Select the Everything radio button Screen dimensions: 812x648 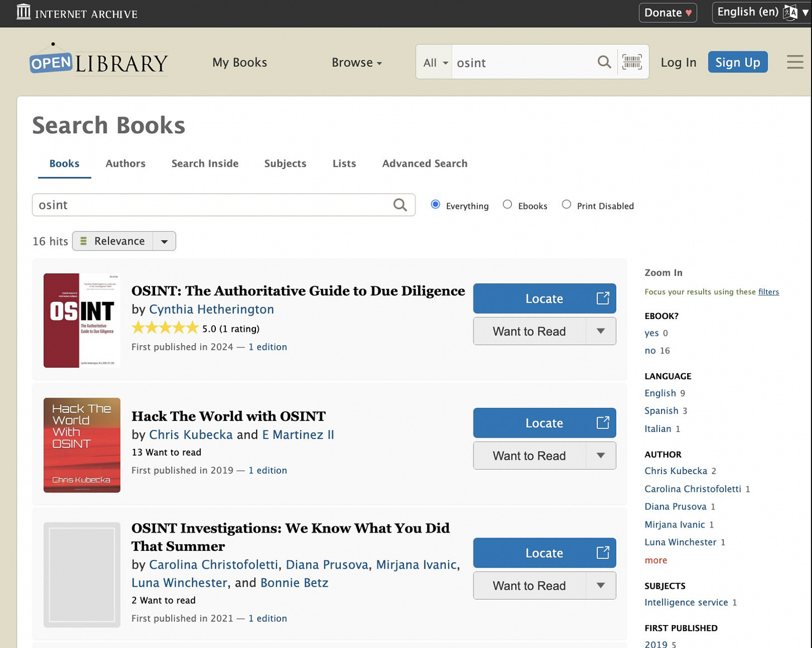(x=436, y=205)
